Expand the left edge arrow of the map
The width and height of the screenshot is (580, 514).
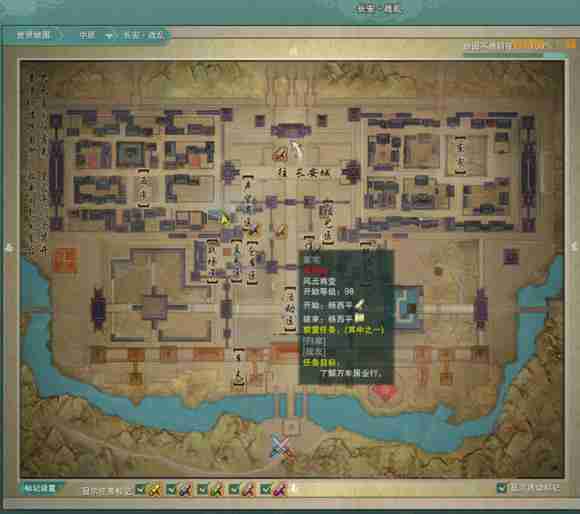pyautogui.click(x=9, y=248)
